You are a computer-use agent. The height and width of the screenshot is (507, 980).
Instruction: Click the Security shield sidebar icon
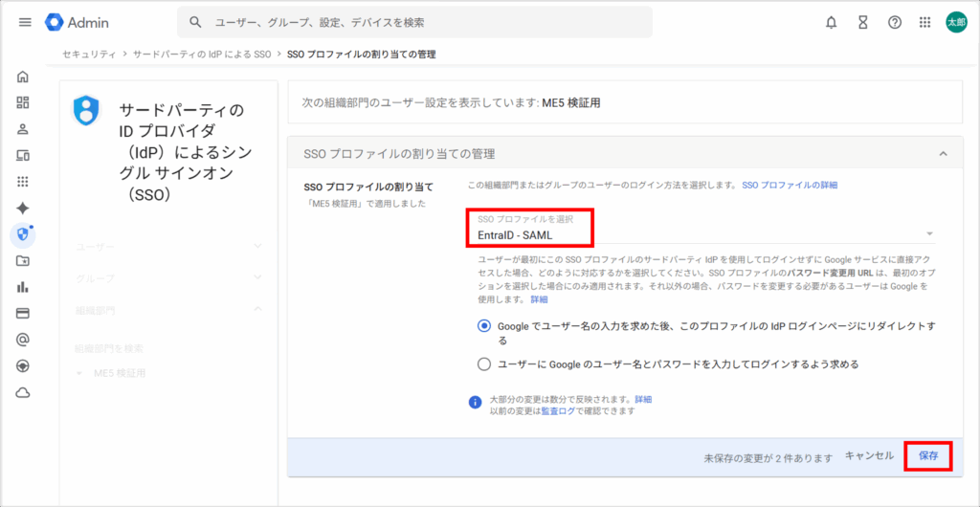(23, 233)
